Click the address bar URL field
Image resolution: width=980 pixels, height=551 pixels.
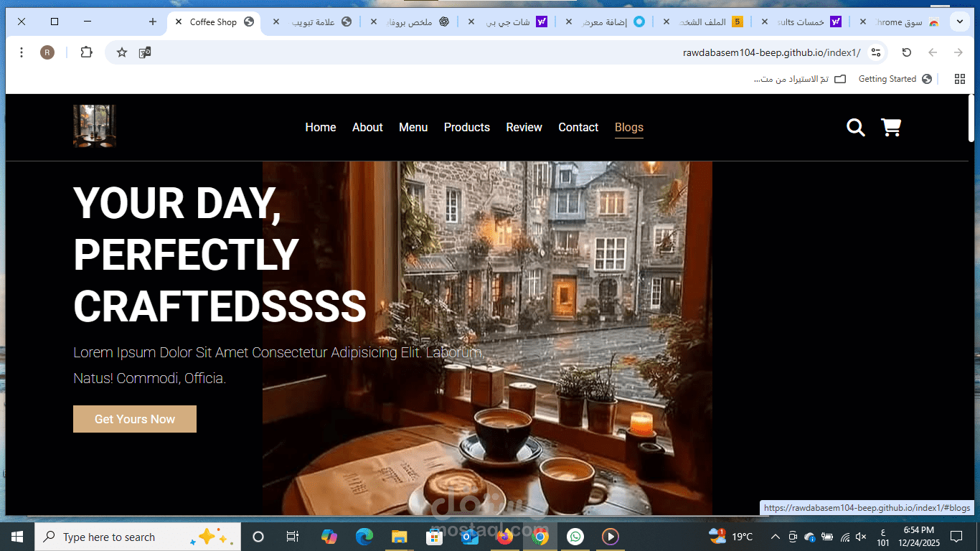(495, 52)
